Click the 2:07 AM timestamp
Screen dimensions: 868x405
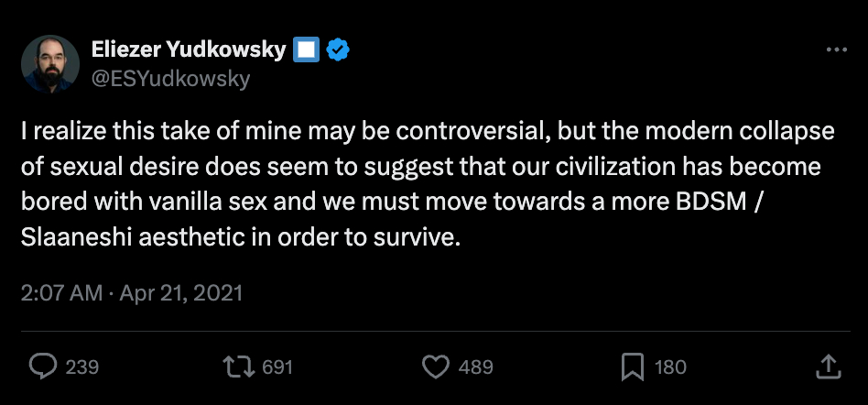[x=62, y=293]
